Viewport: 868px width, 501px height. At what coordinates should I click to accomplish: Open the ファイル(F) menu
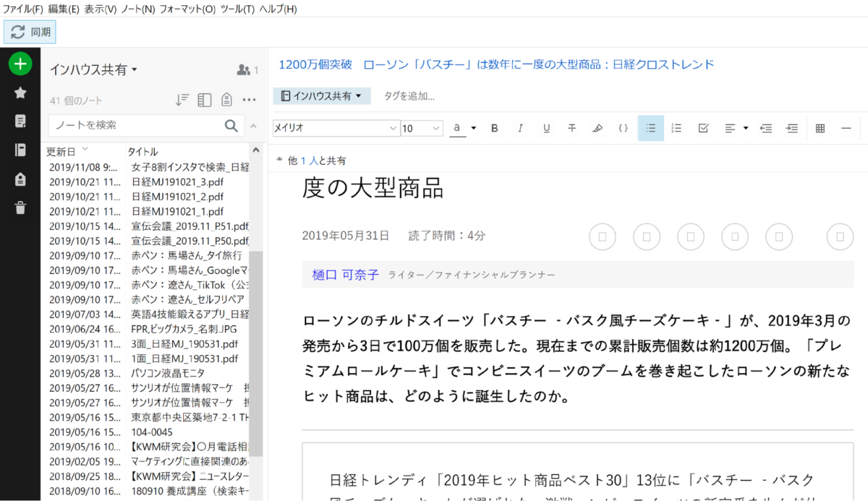(22, 9)
